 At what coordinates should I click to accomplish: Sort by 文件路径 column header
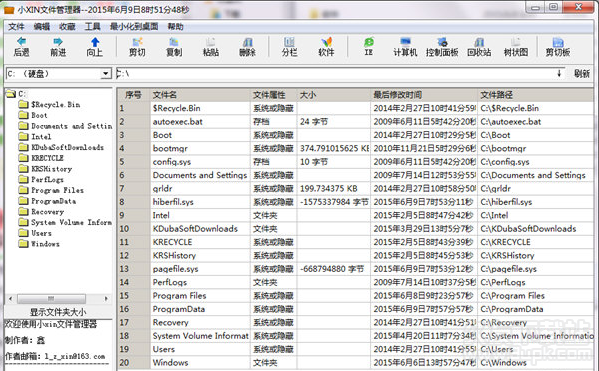[x=535, y=95]
